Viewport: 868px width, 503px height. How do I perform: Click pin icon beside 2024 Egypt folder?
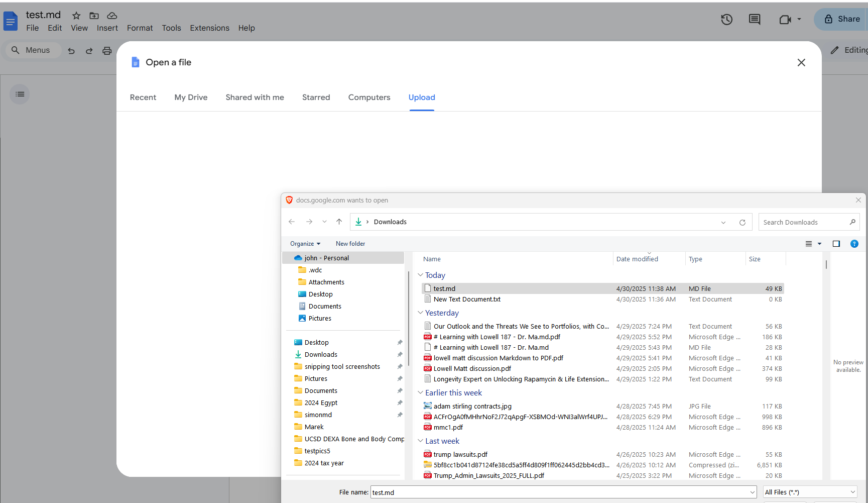click(400, 403)
